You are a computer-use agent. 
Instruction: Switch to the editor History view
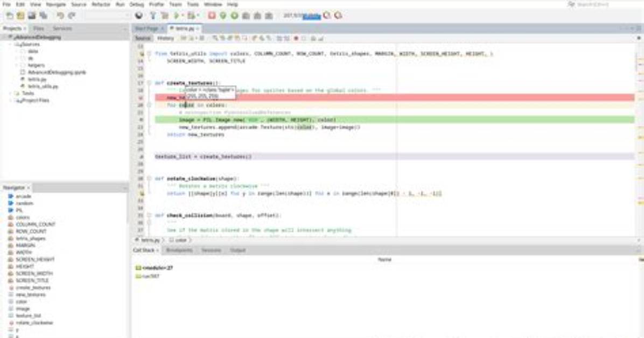[165, 38]
